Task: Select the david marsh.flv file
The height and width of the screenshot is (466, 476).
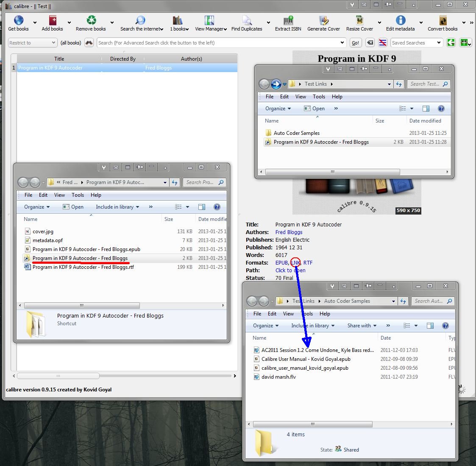Action: [278, 377]
